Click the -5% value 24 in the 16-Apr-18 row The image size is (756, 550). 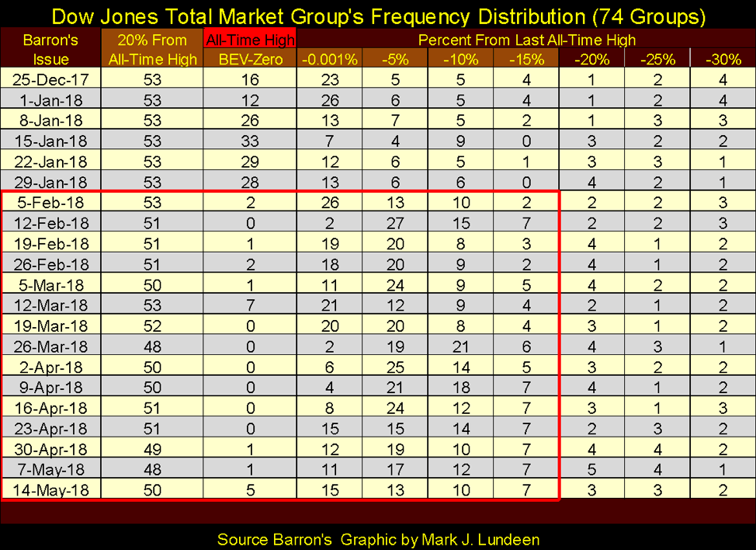tap(395, 408)
